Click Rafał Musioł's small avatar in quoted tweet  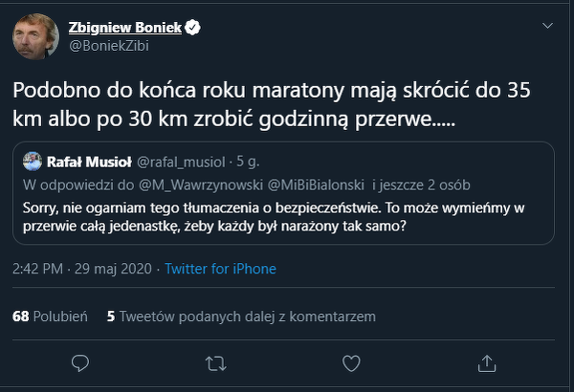tap(33, 163)
